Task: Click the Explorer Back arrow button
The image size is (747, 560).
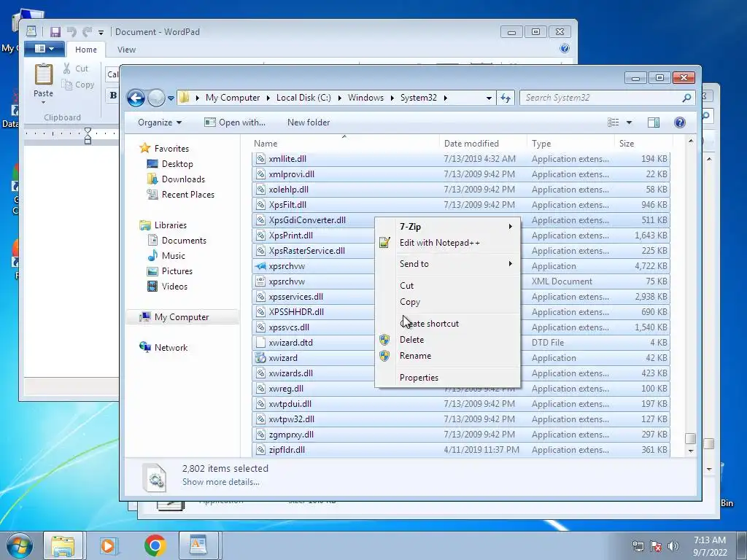Action: tap(136, 98)
